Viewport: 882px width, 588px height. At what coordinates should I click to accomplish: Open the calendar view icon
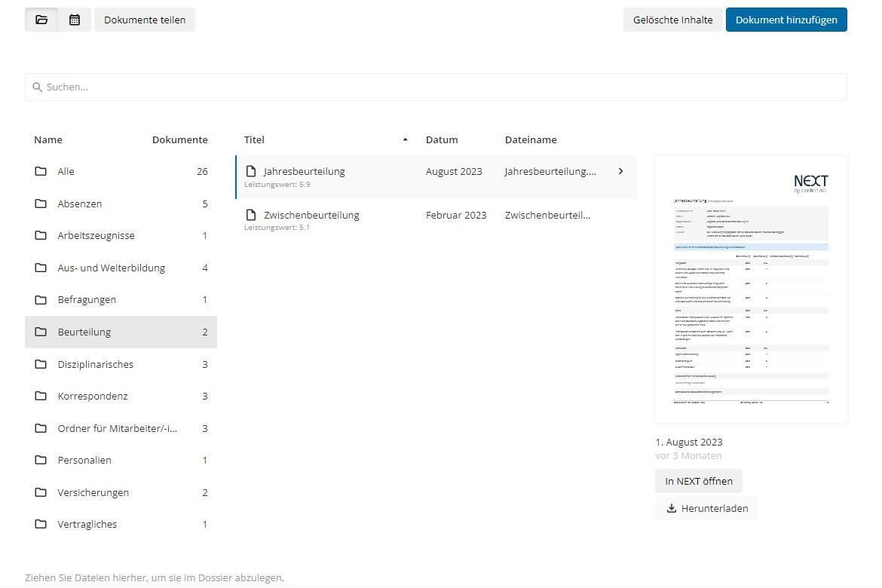(74, 20)
